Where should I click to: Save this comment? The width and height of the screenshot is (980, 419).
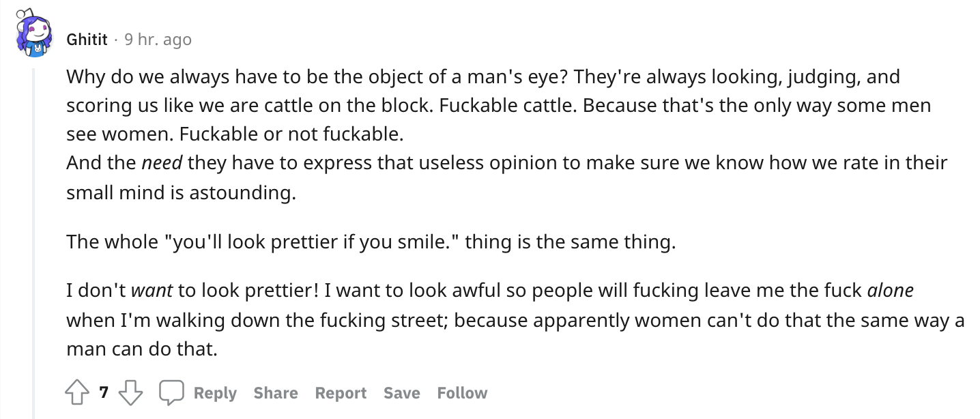(401, 393)
